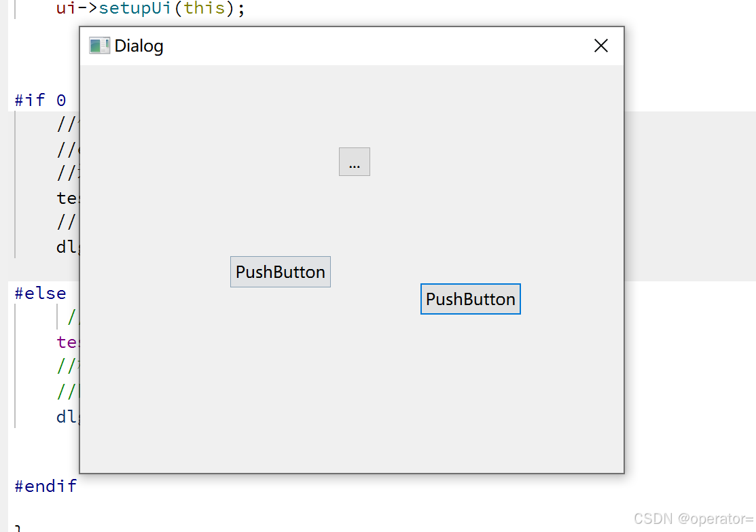
Task: Click the small "..." tool button
Action: [x=355, y=162]
